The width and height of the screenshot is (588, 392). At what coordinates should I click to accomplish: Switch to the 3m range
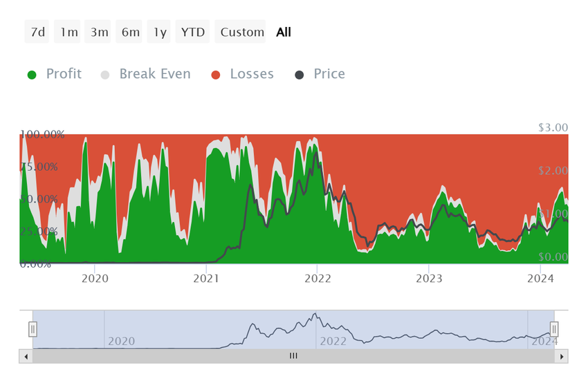coord(98,32)
